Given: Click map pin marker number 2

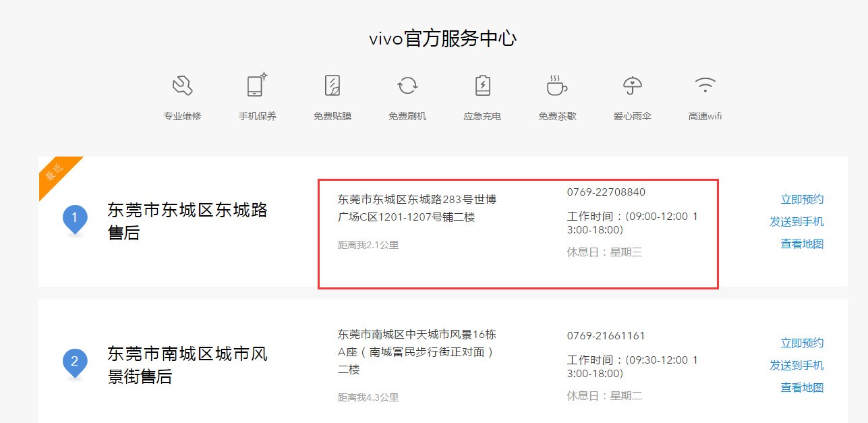Looking at the screenshot, I should coord(75,363).
